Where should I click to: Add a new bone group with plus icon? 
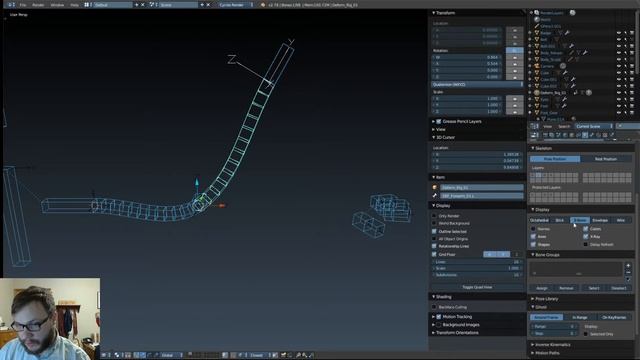tap(628, 266)
